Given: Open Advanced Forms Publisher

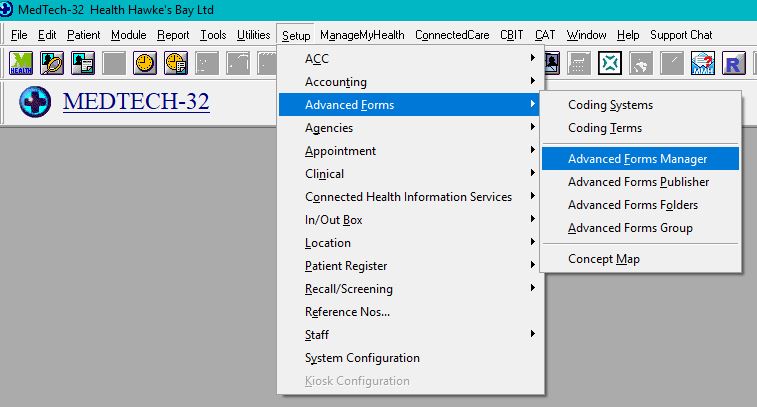Looking at the screenshot, I should (640, 182).
